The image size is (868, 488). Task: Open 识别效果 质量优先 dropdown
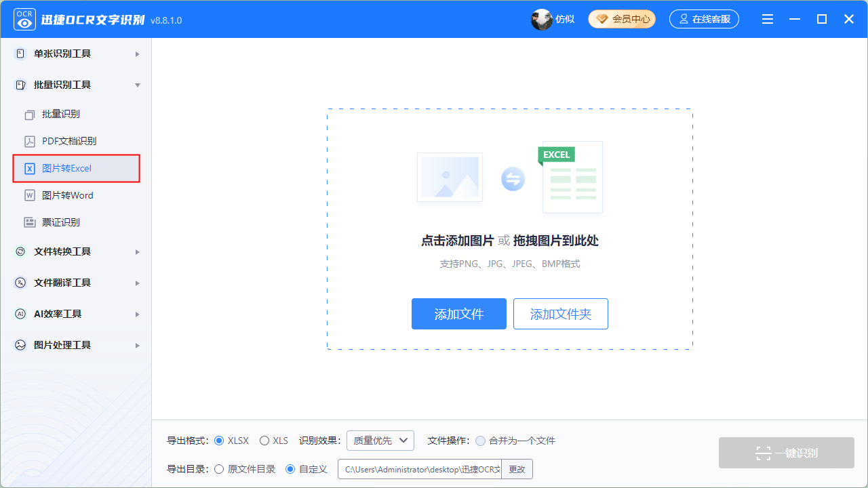[380, 441]
